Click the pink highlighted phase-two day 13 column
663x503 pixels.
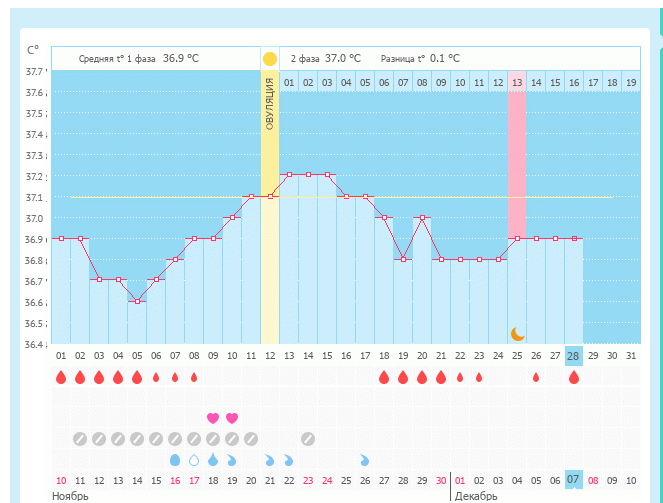(517, 160)
